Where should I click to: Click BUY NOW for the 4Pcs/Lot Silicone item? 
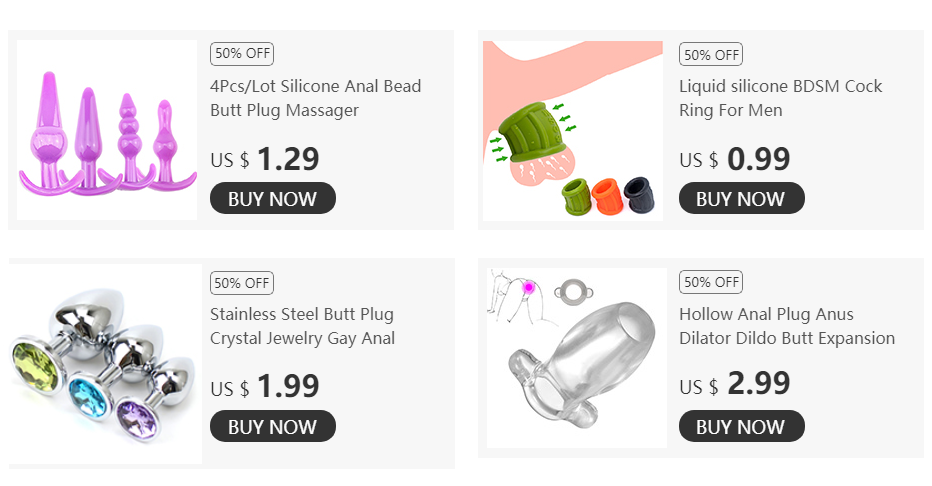272,198
